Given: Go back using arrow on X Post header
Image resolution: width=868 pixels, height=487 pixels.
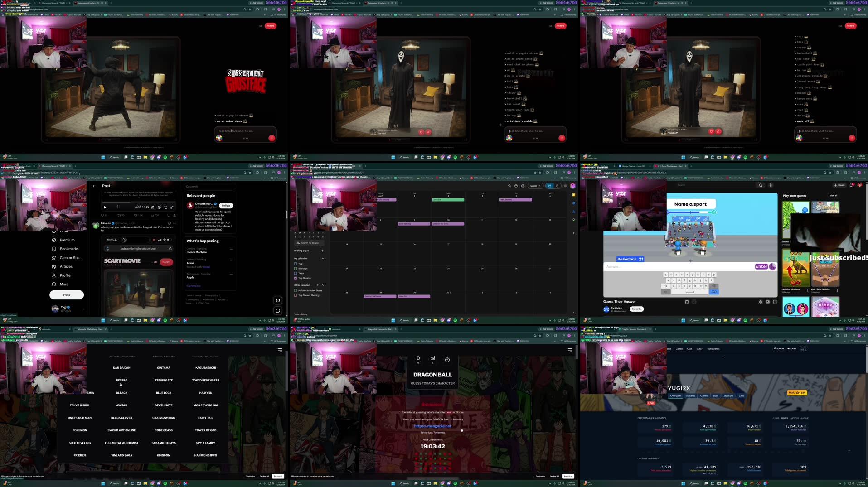Looking at the screenshot, I should [x=94, y=186].
